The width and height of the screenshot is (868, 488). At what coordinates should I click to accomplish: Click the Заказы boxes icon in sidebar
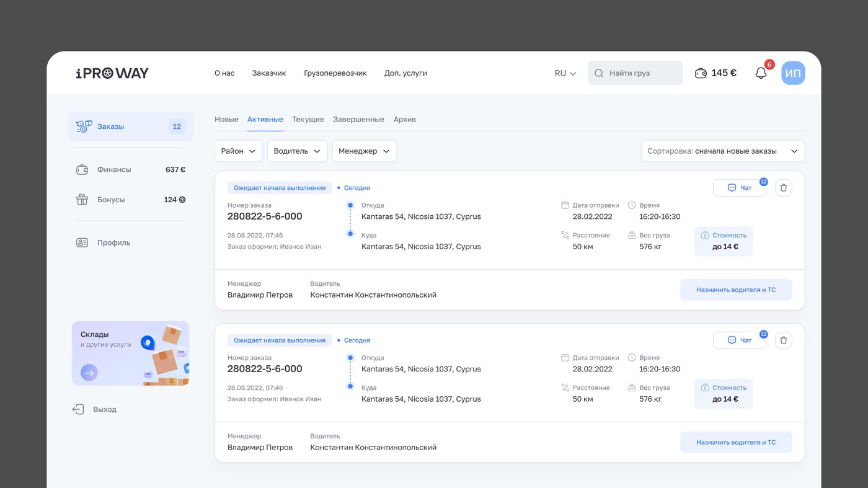pyautogui.click(x=84, y=126)
